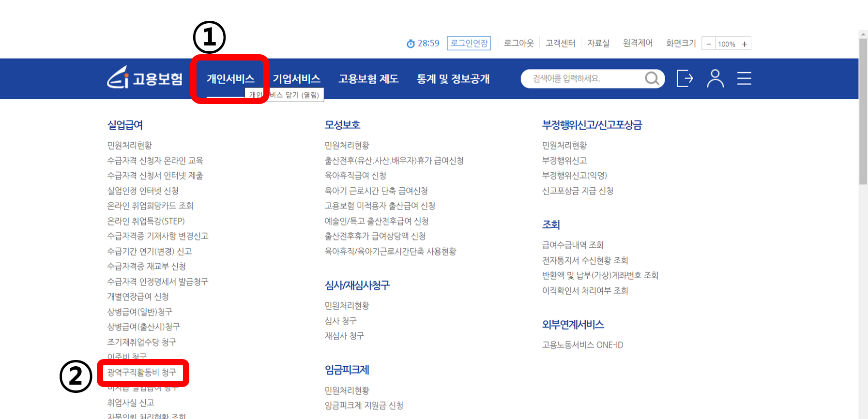Click the 로그인연장 button
The width and height of the screenshot is (868, 419).
point(469,43)
